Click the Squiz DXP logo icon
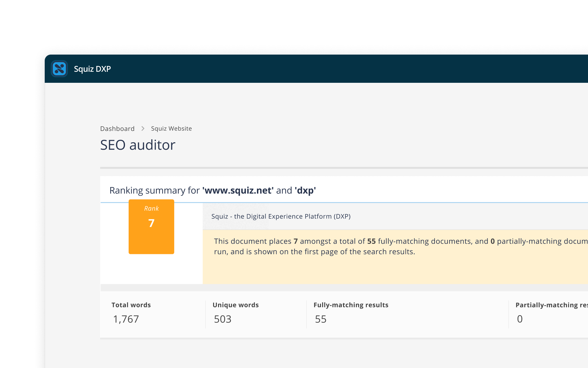 click(x=59, y=69)
